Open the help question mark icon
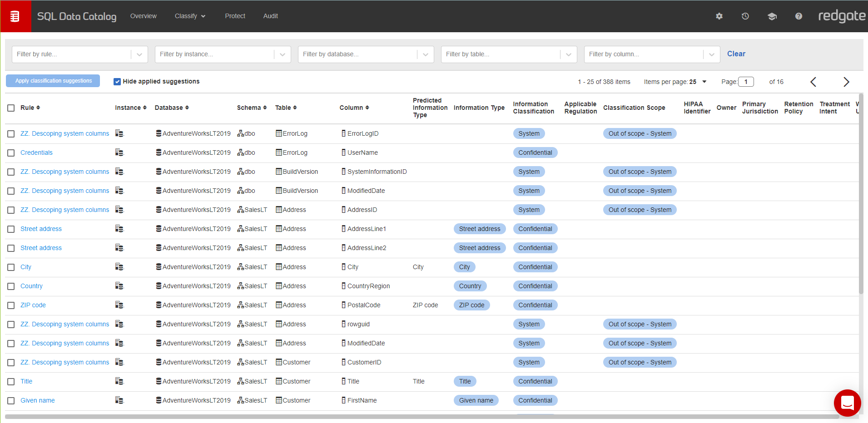The width and height of the screenshot is (868, 423). click(799, 16)
